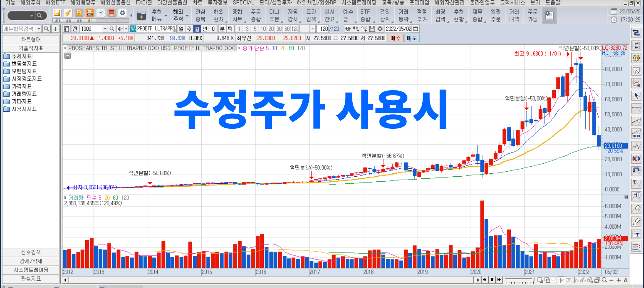644x288 pixels.
Task: Click the candlestick add-chart icon
Action: [356, 29]
